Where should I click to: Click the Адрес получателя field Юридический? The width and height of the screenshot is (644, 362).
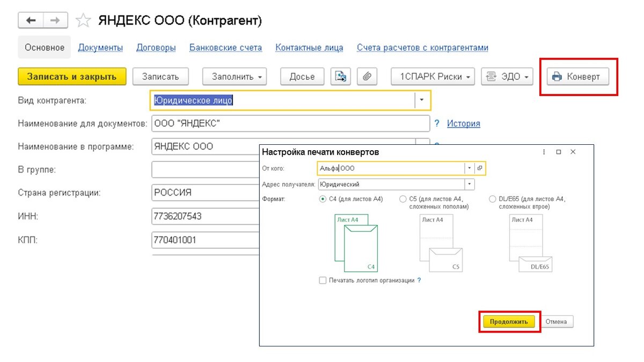tap(391, 184)
